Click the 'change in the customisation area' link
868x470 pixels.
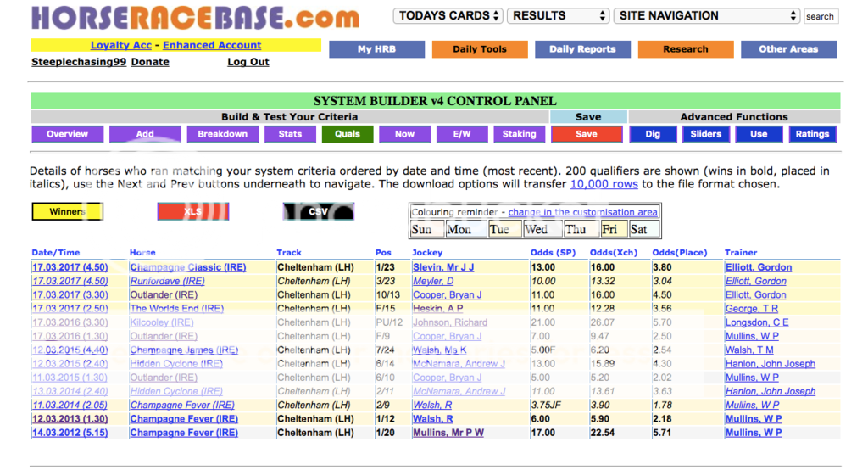coord(582,212)
